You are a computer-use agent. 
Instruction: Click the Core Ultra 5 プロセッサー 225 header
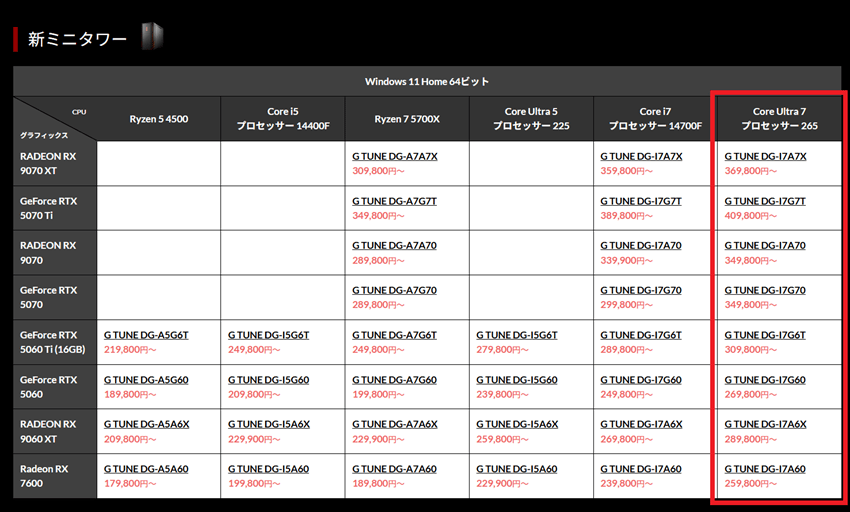pos(531,118)
